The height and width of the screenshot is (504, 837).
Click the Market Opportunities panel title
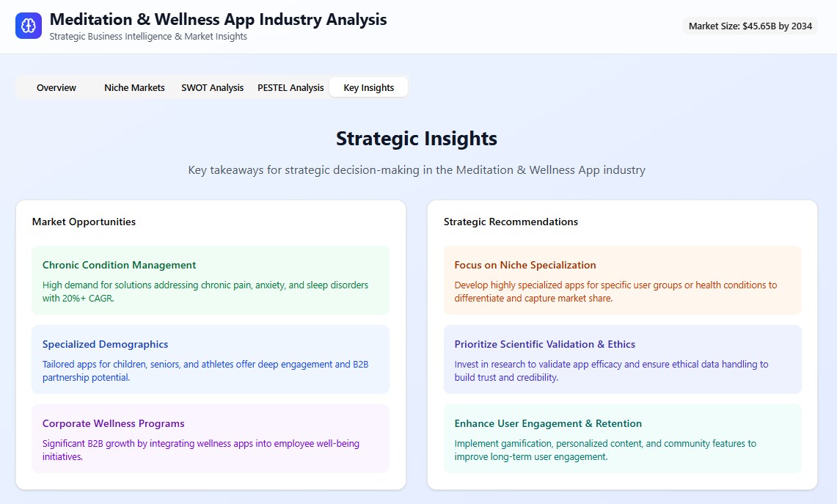[84, 222]
